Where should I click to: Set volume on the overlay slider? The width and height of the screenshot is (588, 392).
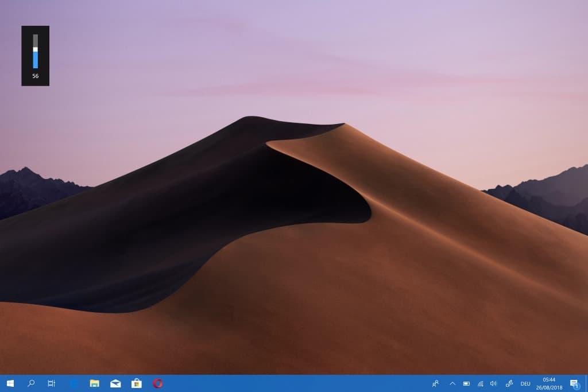tap(35, 51)
